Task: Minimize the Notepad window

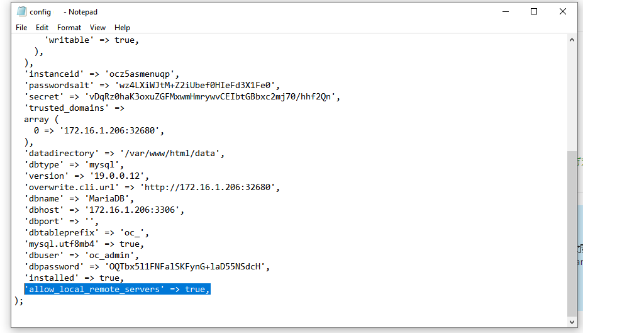Action: (505, 11)
